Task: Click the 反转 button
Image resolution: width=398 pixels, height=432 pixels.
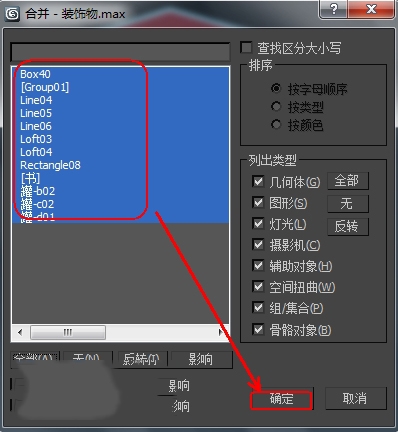Action: [348, 226]
